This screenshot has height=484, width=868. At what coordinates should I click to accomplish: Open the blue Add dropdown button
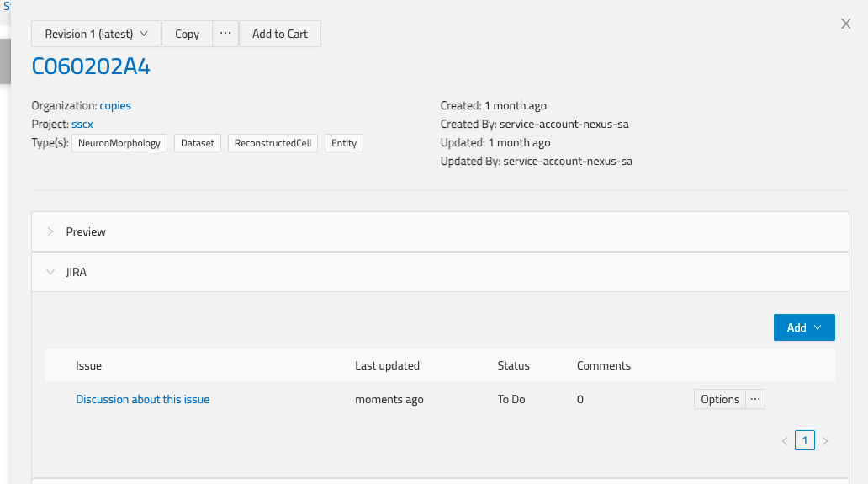[x=804, y=327]
